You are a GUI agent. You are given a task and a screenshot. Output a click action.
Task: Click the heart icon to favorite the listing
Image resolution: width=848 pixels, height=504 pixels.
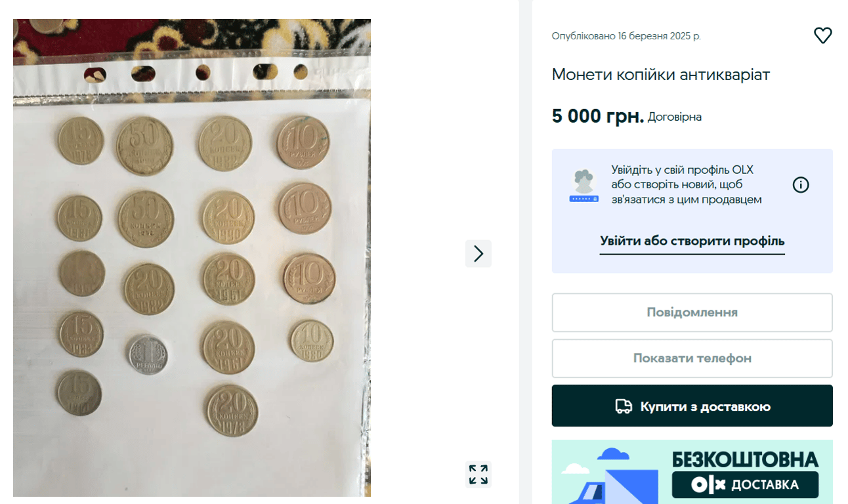tap(823, 35)
